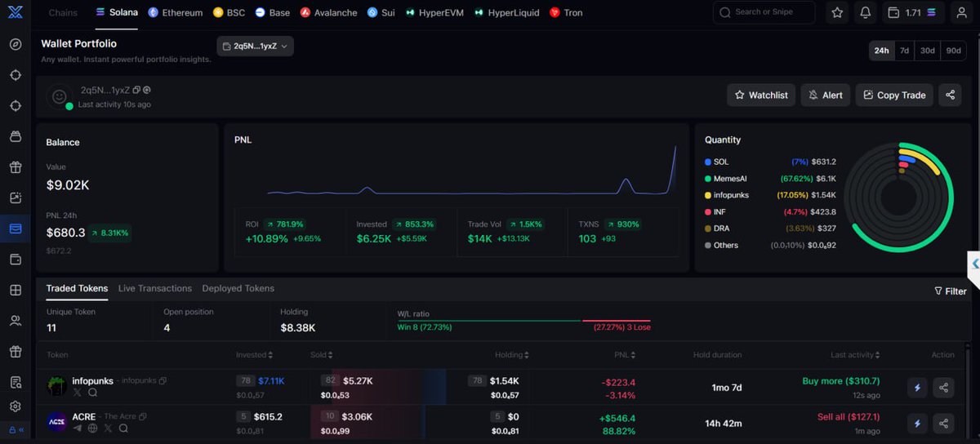Click the app logo at top left
980x444 pixels.
click(x=14, y=12)
